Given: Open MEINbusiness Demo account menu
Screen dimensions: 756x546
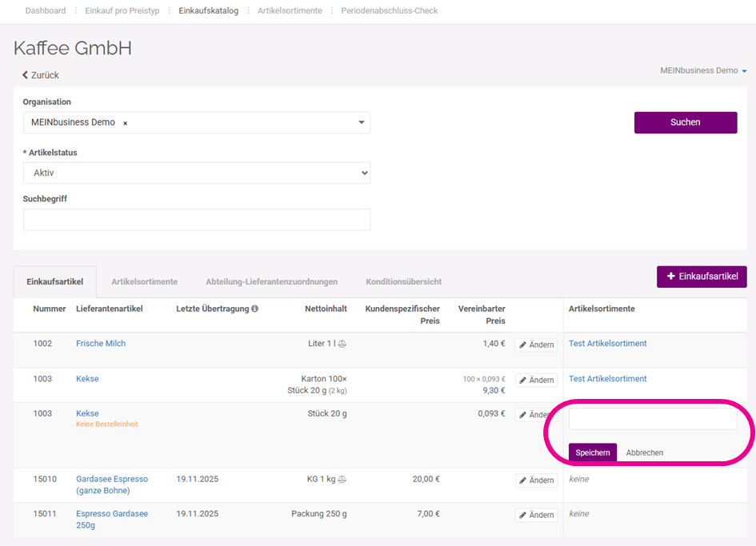Looking at the screenshot, I should 703,70.
